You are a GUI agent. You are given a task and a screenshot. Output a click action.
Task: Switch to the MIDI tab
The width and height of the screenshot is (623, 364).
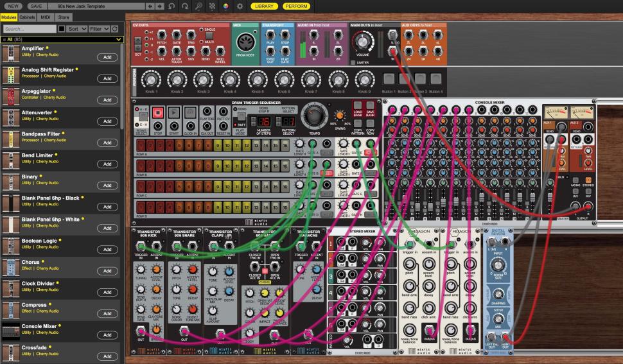(x=46, y=17)
